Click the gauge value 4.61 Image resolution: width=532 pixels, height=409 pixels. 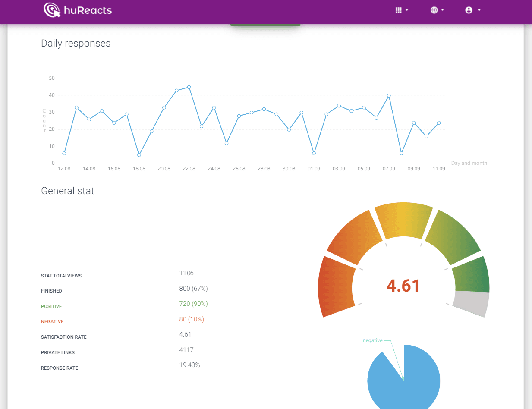(403, 286)
